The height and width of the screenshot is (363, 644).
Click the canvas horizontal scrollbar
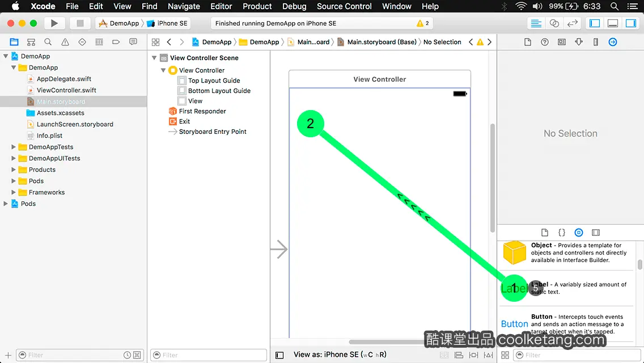pyautogui.click(x=386, y=342)
